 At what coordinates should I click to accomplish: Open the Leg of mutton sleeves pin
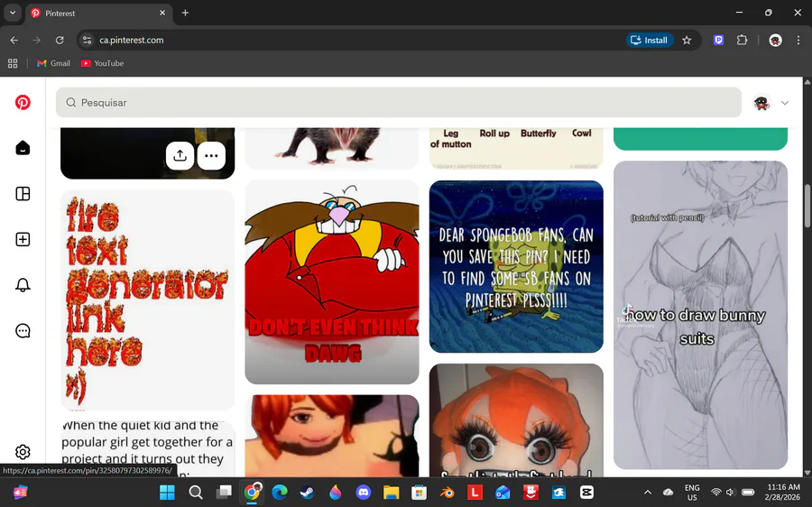[516, 148]
